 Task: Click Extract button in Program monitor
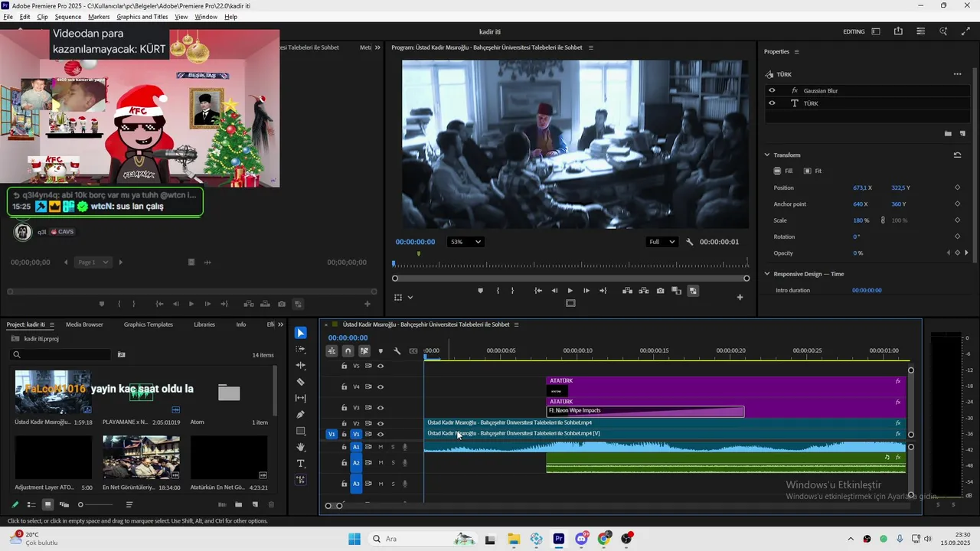coord(643,291)
